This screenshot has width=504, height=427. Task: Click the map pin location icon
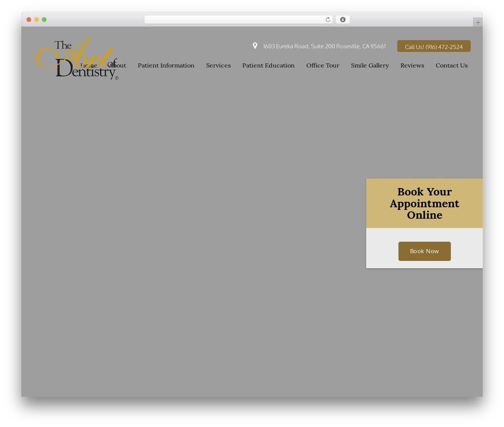(x=255, y=46)
